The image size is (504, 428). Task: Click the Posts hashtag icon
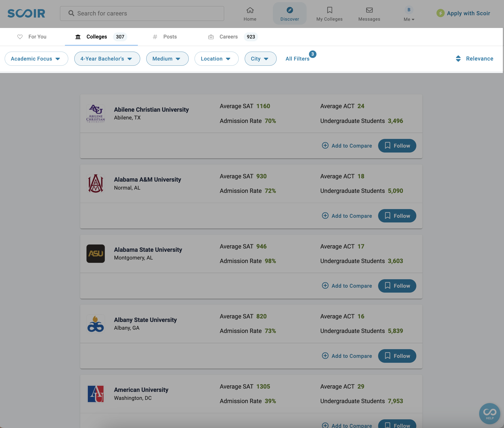click(x=155, y=37)
